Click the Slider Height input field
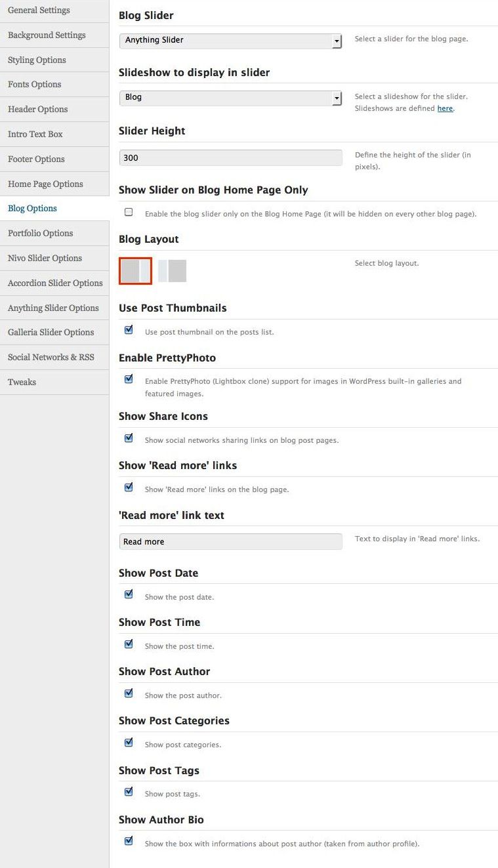 pyautogui.click(x=230, y=158)
